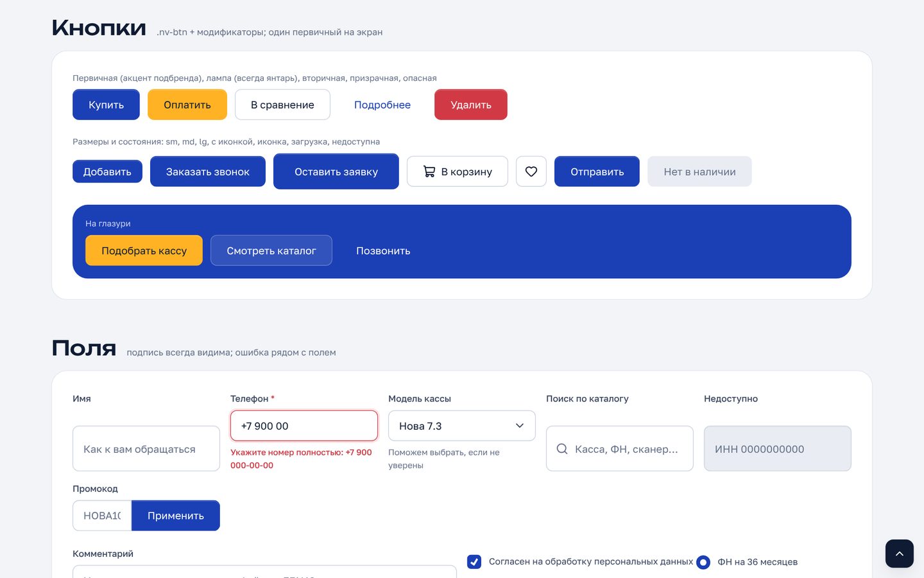Click the В сравнение button
Screen dimensions: 924x578
pyautogui.click(x=282, y=105)
